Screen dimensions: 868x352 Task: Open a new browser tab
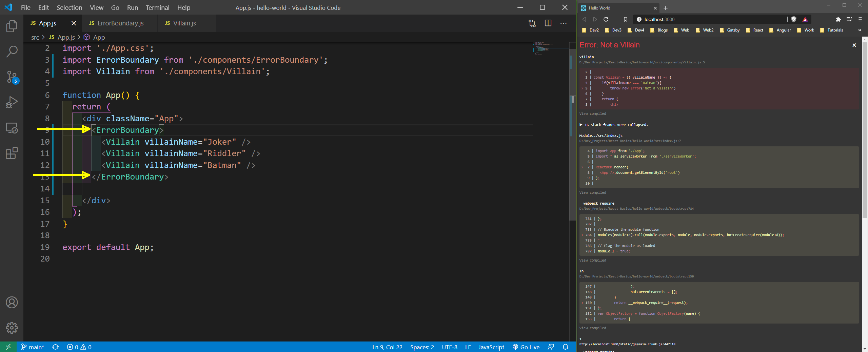click(x=665, y=8)
